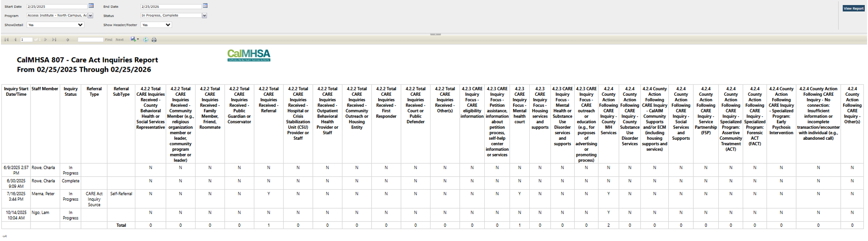Navigate back to parent report
Viewport: 868px width, 241px height.
tap(68, 40)
